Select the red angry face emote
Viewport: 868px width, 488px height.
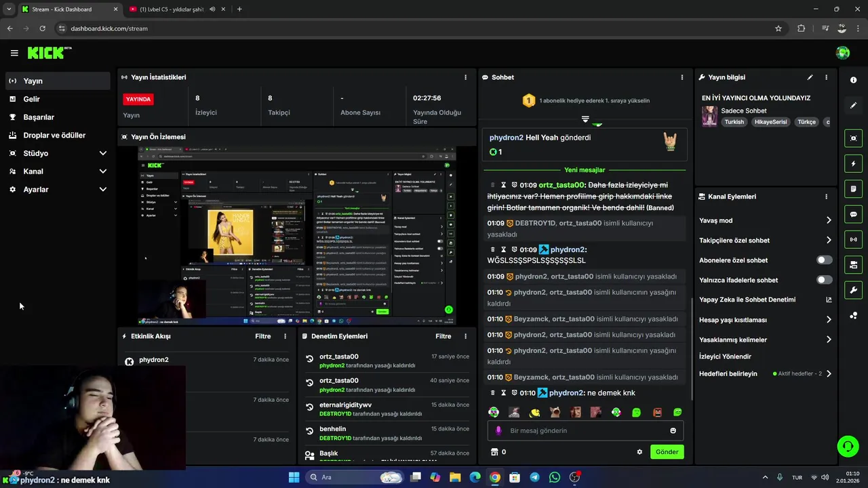657,412
